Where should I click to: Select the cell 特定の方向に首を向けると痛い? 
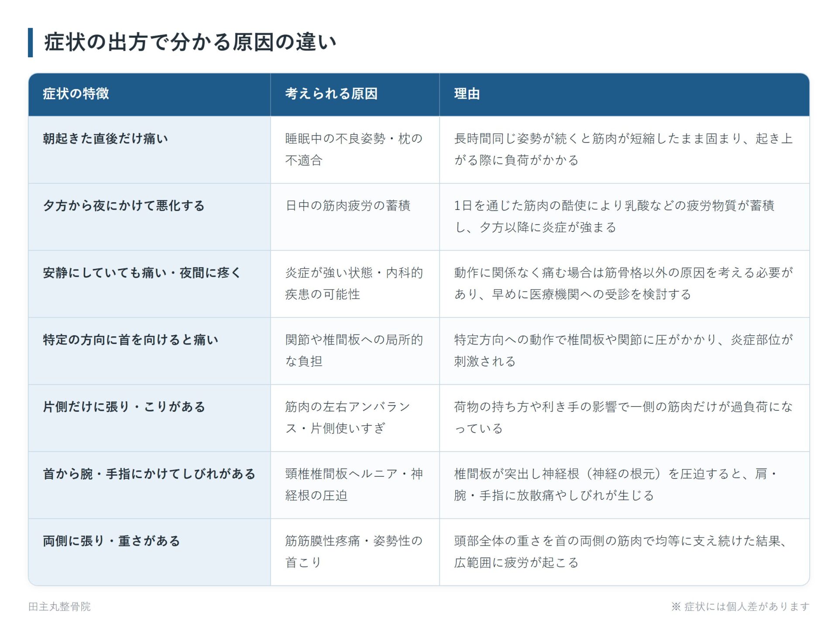[x=149, y=351]
